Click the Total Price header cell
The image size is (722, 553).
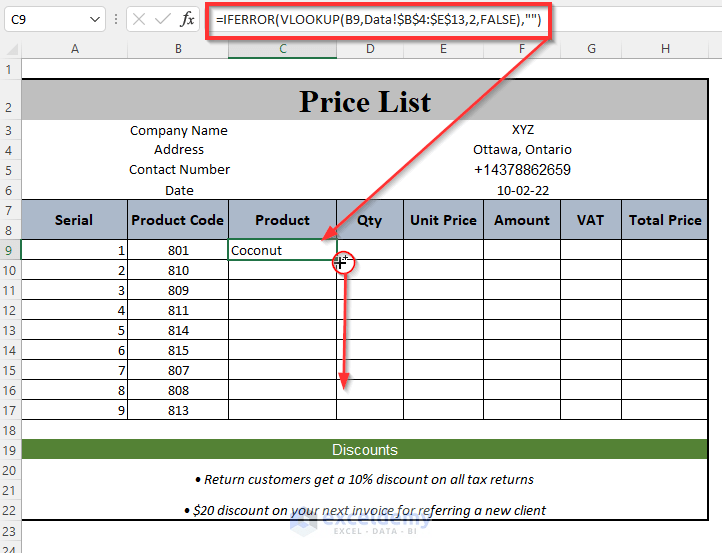click(665, 220)
